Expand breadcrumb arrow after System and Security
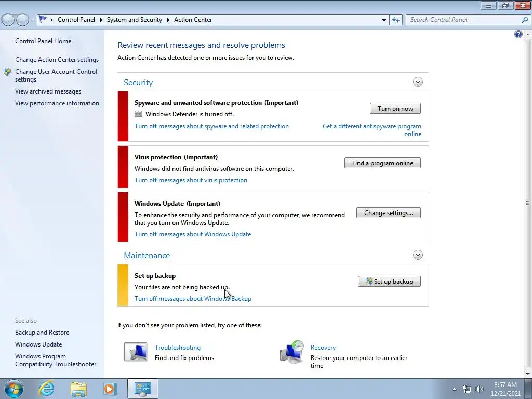Image resolution: width=532 pixels, height=399 pixels. 168,20
